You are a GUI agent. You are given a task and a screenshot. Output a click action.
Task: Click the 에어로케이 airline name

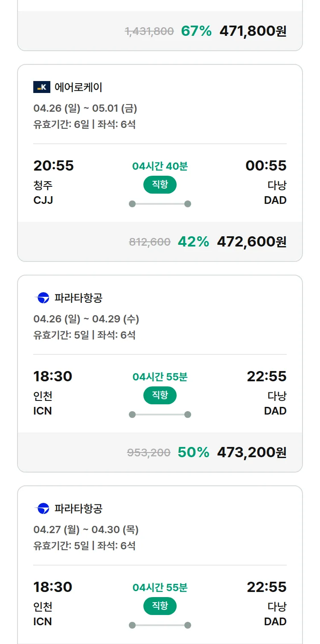point(78,87)
